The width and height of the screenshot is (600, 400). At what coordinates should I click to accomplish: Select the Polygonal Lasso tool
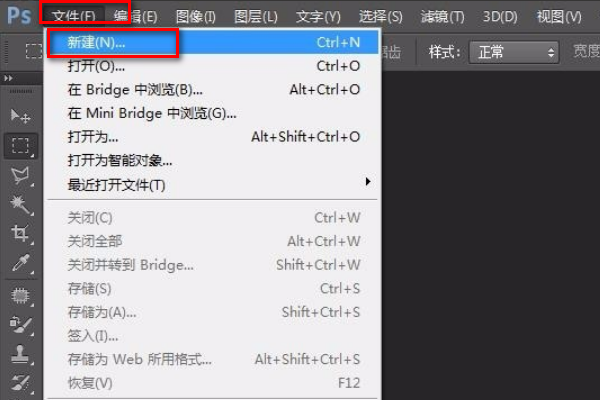click(20, 175)
